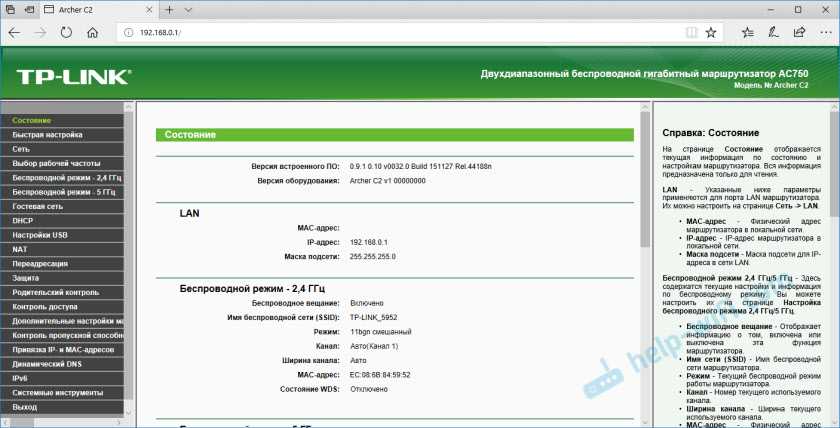Screen dimensions: 840x428
Task: Go back with the browser back arrow
Action: 14,33
